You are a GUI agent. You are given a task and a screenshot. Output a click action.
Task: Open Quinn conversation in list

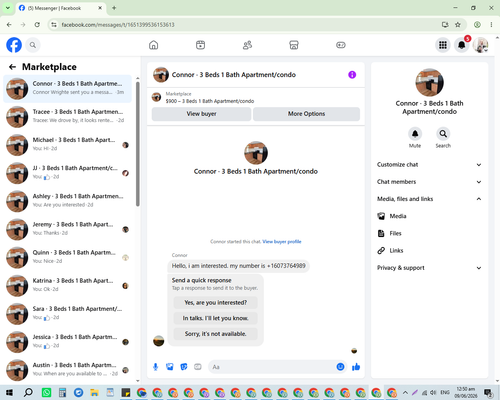[x=67, y=257]
